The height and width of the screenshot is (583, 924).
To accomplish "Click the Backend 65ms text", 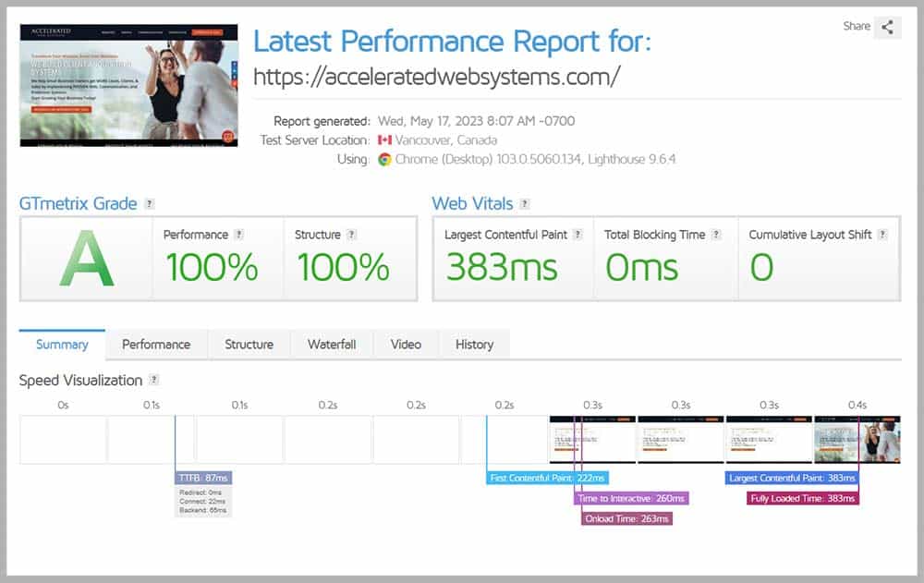I will (202, 510).
